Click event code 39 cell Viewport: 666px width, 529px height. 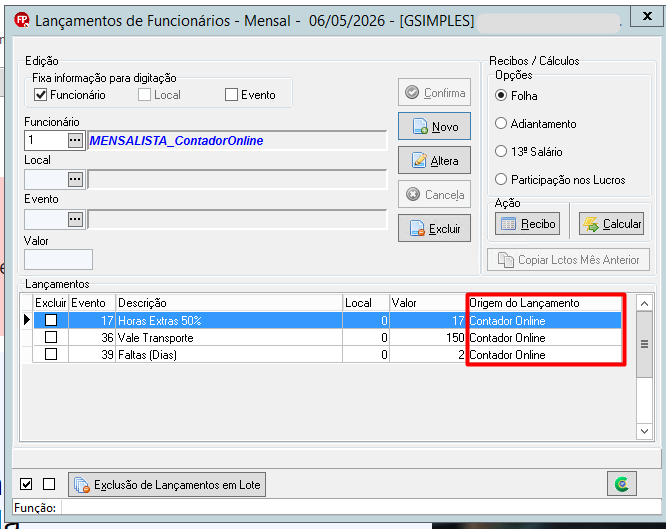pyautogui.click(x=92, y=354)
